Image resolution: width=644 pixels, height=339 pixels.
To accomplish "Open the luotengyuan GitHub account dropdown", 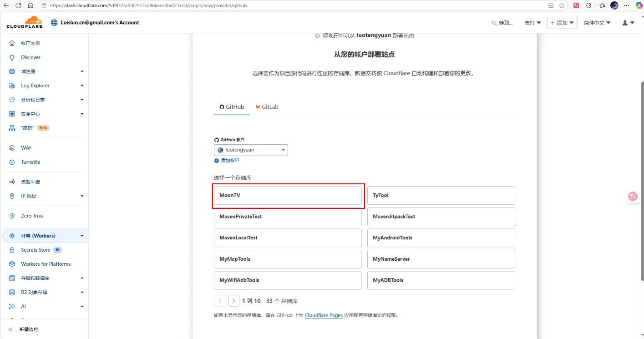I will click(251, 150).
